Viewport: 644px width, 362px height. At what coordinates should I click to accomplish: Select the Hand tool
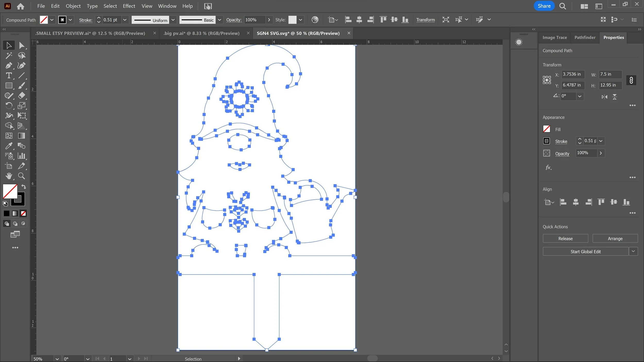9,176
